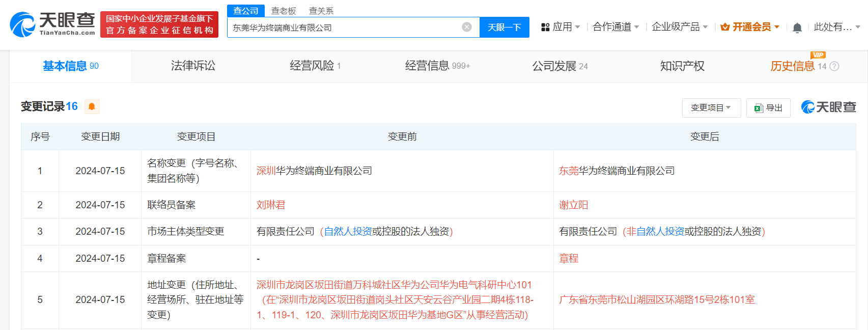Click the 序号 column header

pos(40,136)
